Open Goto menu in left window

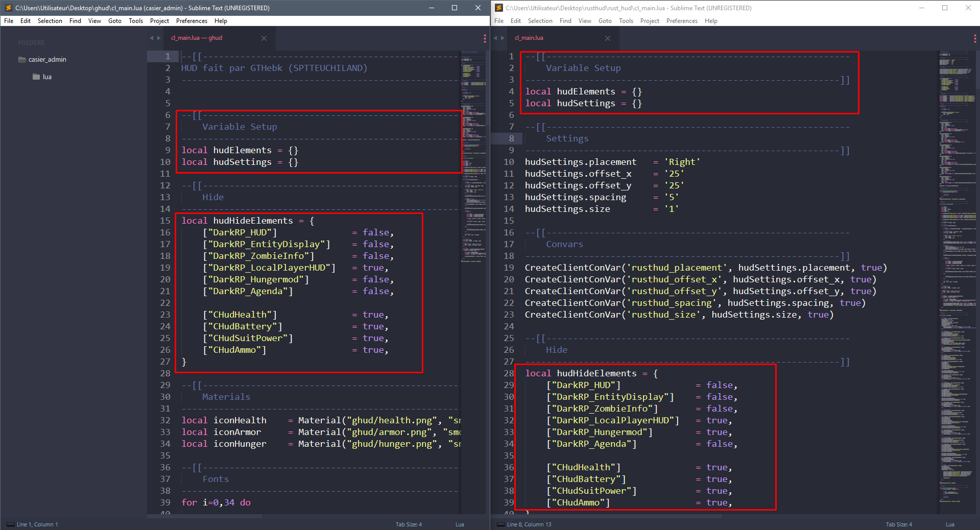(x=115, y=21)
